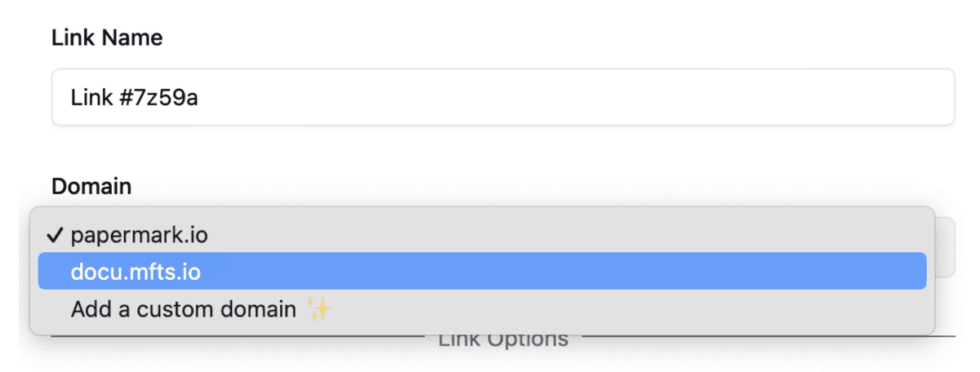Click the checkmark next to papermark.io
This screenshot has height=372, width=980.
point(55,236)
